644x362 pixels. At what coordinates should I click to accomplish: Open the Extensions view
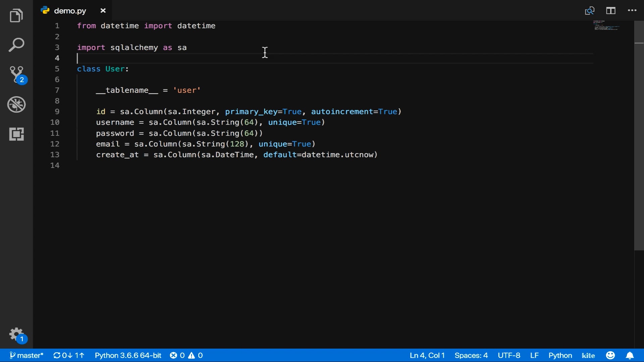click(x=16, y=134)
